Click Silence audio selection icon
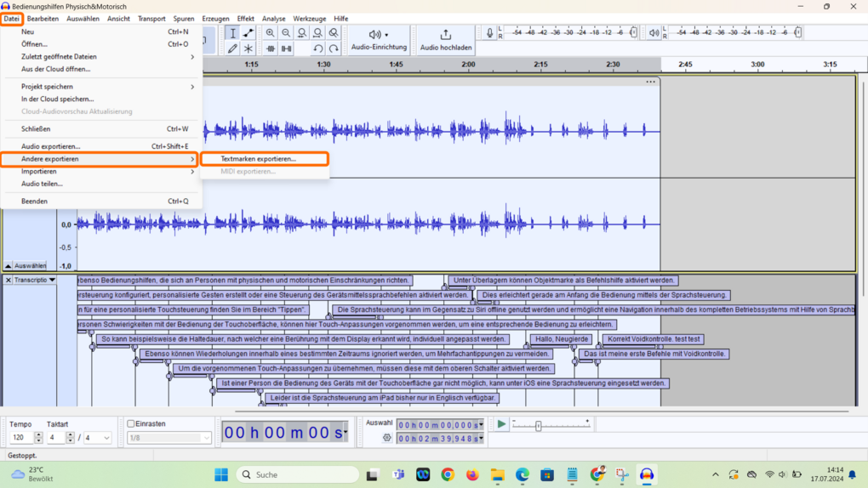 pos(286,48)
